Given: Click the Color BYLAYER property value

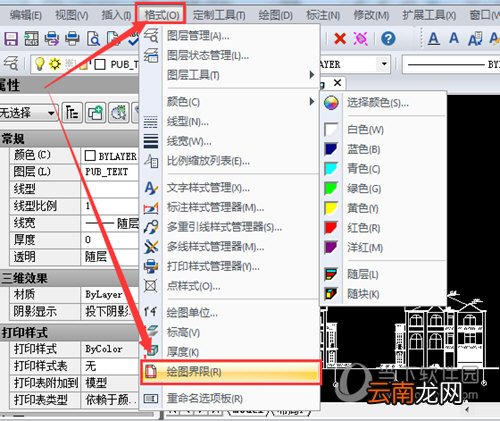Looking at the screenshot, I should click(110, 156).
